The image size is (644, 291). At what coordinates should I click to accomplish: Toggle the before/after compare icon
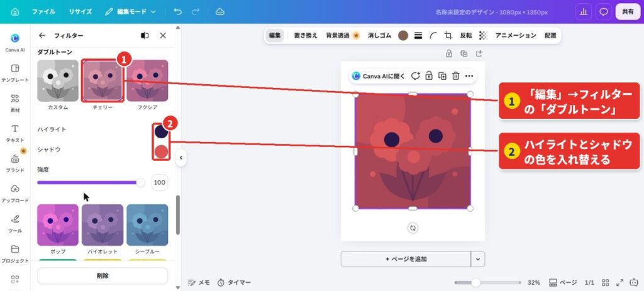[145, 36]
